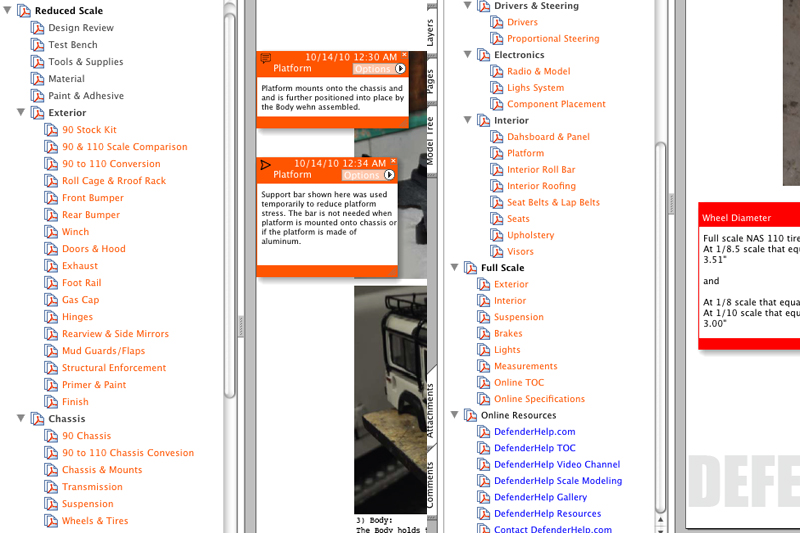
Task: Select the Paint & Adhesive bookmark
Action: [86, 96]
